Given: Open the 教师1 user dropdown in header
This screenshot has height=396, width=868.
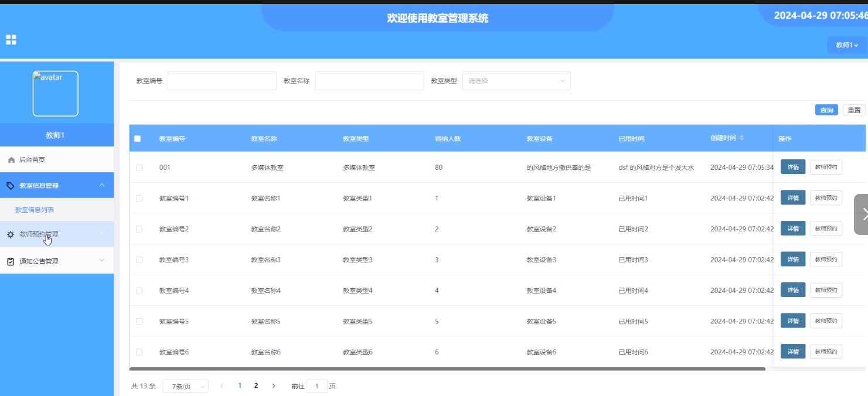Looking at the screenshot, I should (x=847, y=45).
